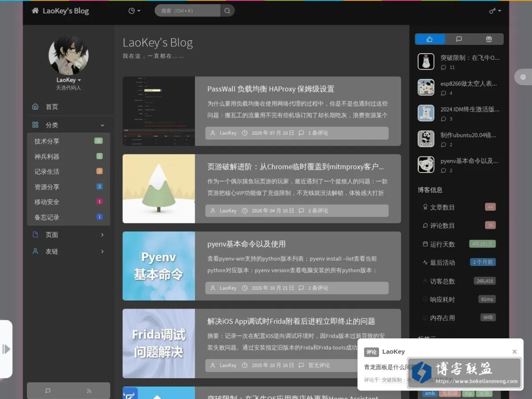Click the 最后活动 stat label

[442, 262]
